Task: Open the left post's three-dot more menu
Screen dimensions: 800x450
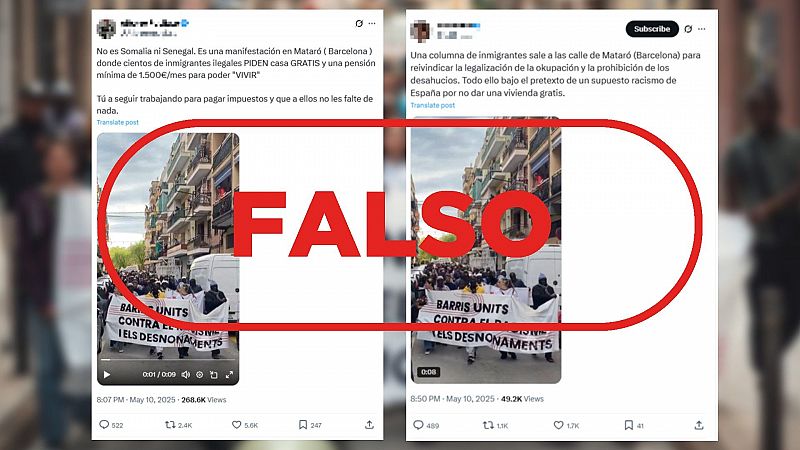Action: click(x=372, y=23)
